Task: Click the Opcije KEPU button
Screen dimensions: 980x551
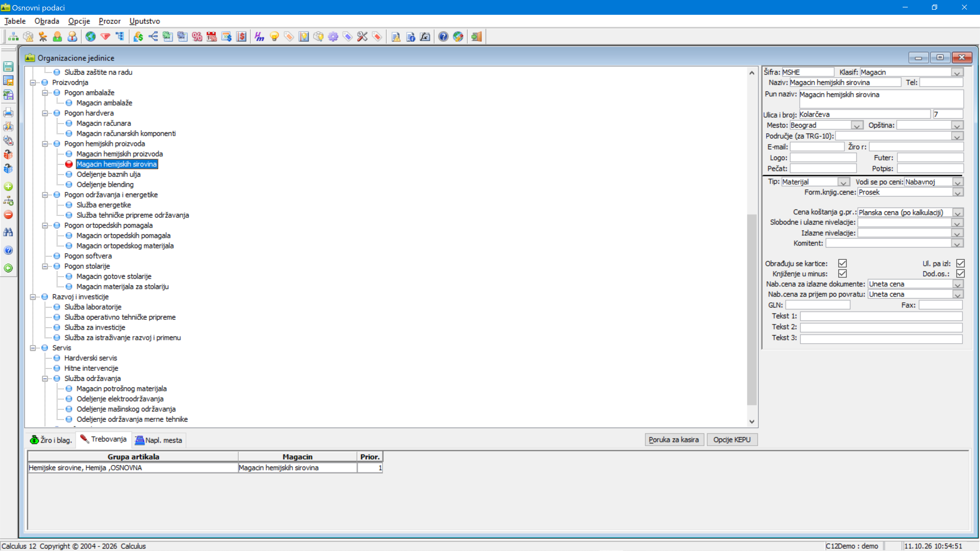Action: pyautogui.click(x=732, y=440)
